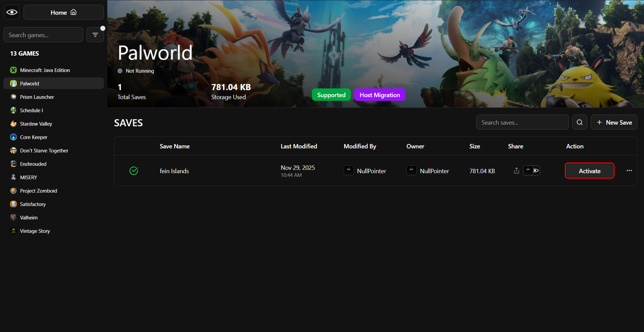
Task: Click the eye logo icon in the sidebar
Action: pos(12,12)
